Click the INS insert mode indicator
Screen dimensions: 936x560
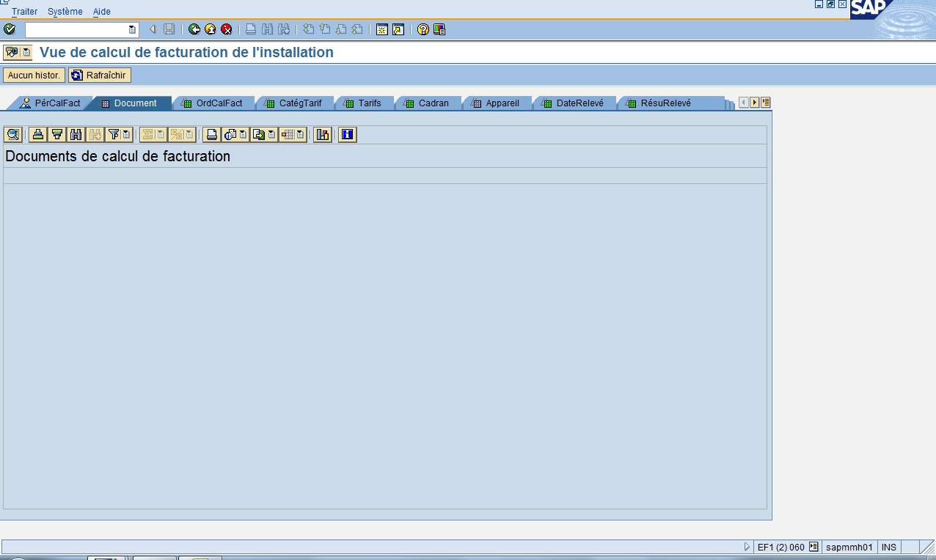click(889, 547)
